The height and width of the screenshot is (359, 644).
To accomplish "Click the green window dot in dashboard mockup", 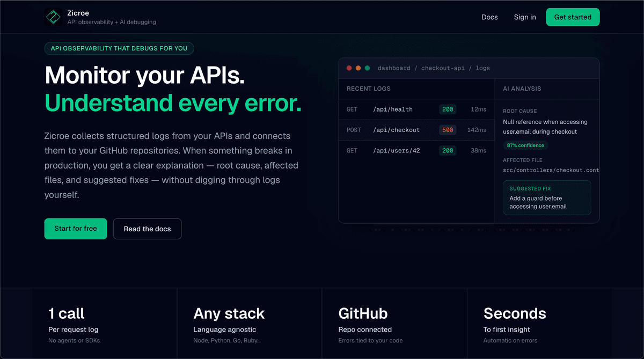I will (x=367, y=68).
